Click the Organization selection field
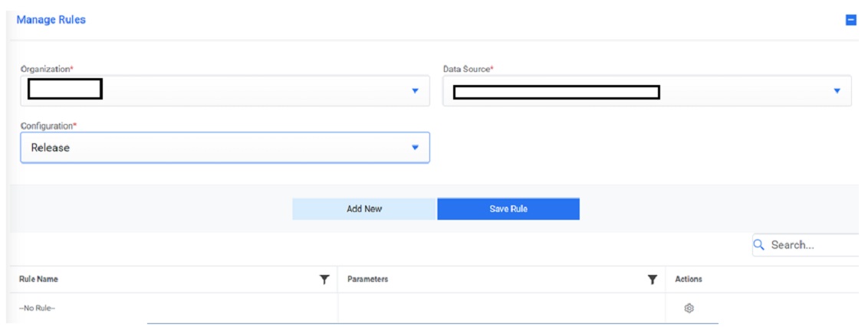The height and width of the screenshot is (327, 868). point(215,90)
